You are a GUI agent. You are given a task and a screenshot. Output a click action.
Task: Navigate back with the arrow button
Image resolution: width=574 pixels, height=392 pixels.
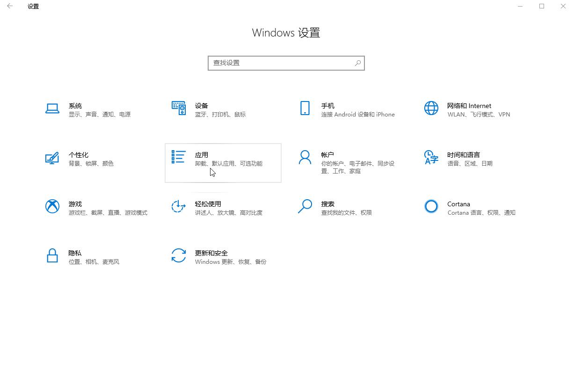9,6
